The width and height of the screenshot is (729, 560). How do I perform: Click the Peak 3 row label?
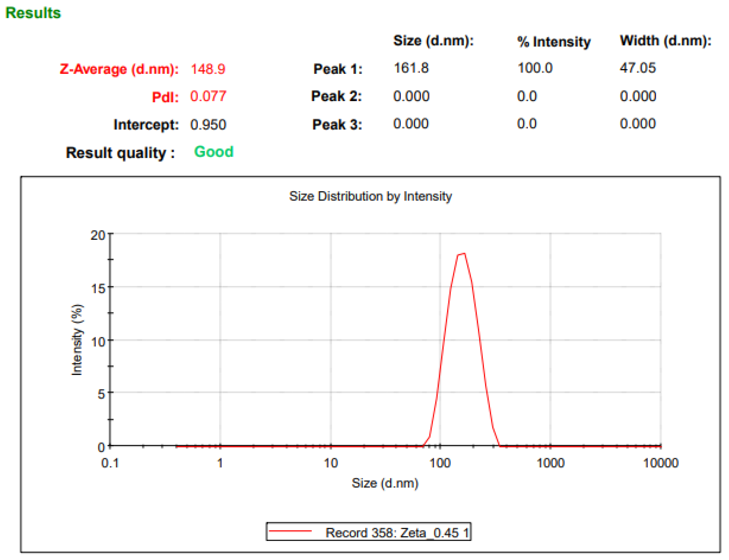coord(337,125)
